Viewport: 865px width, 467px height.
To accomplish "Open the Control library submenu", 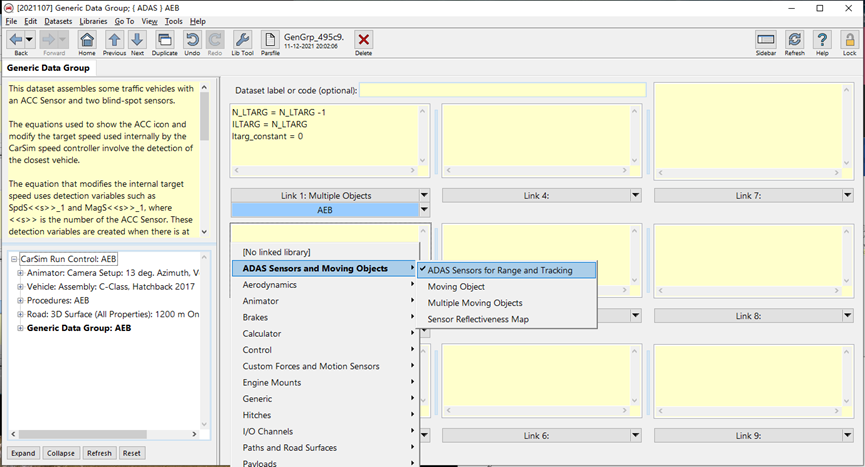I will [325, 350].
